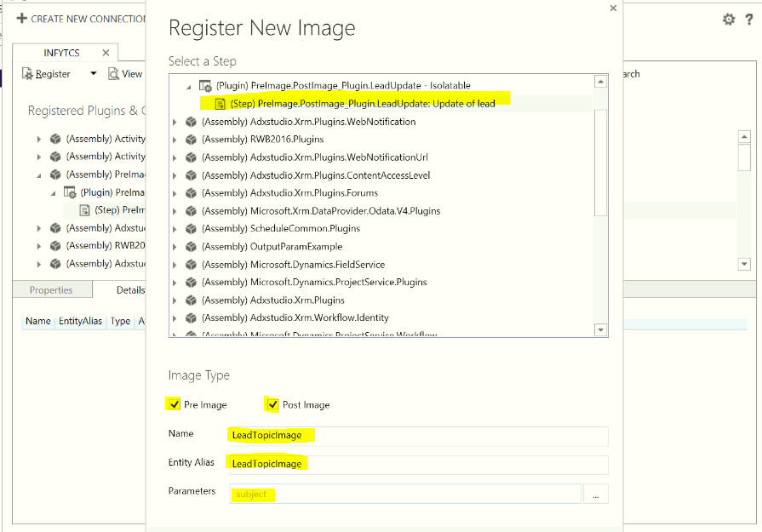This screenshot has width=762, height=532.
Task: Click the View search icon in the toolbar
Action: [x=112, y=73]
